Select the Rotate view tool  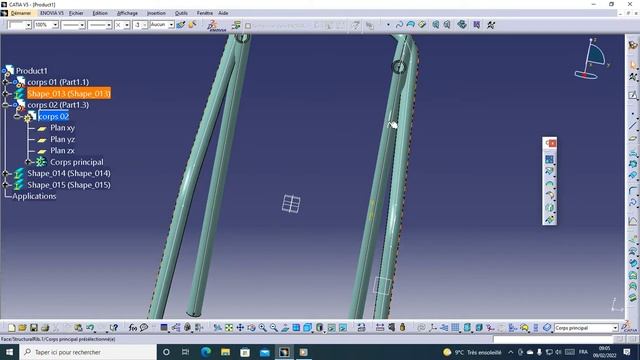point(251,328)
